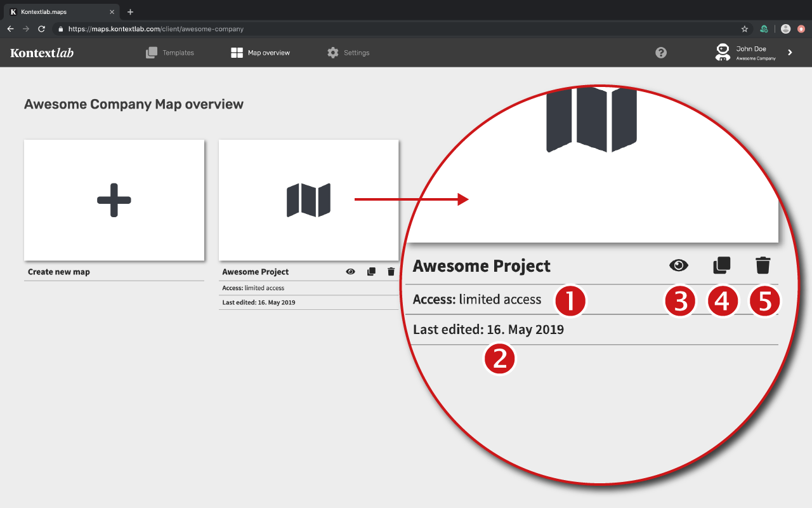Screen dimensions: 812x508
Task: Go to the Map overview page
Action: (x=260, y=53)
